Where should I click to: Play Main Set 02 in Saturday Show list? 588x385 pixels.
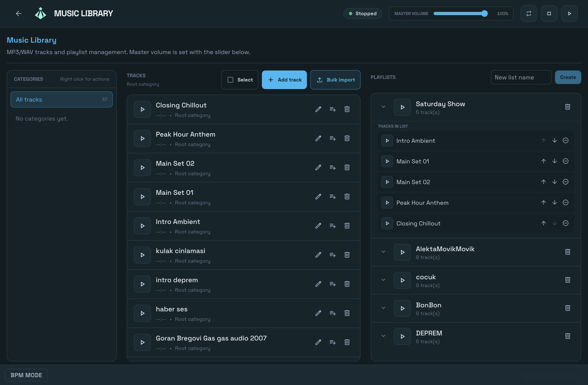(387, 182)
